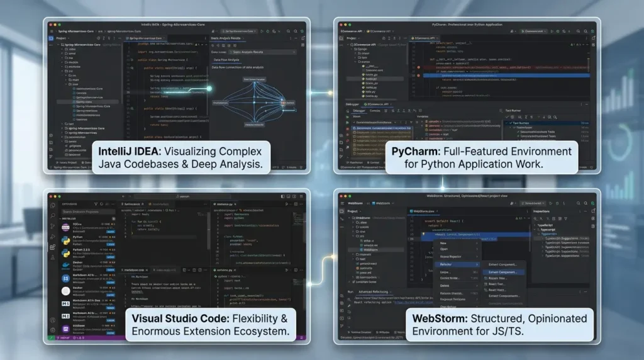
Task: Open run configuration dropdown in IntelliJ toolbar
Action: pyautogui.click(x=240, y=31)
